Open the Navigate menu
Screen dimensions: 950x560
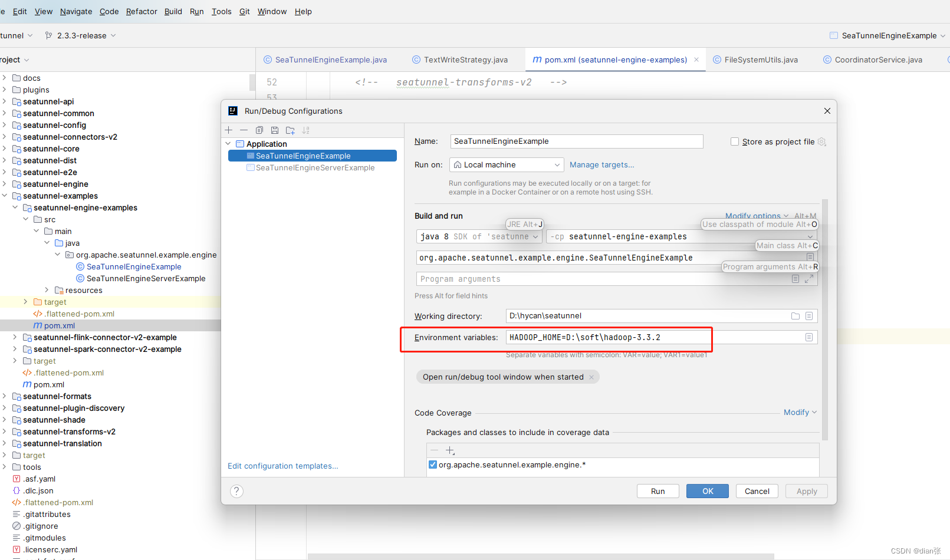[76, 11]
